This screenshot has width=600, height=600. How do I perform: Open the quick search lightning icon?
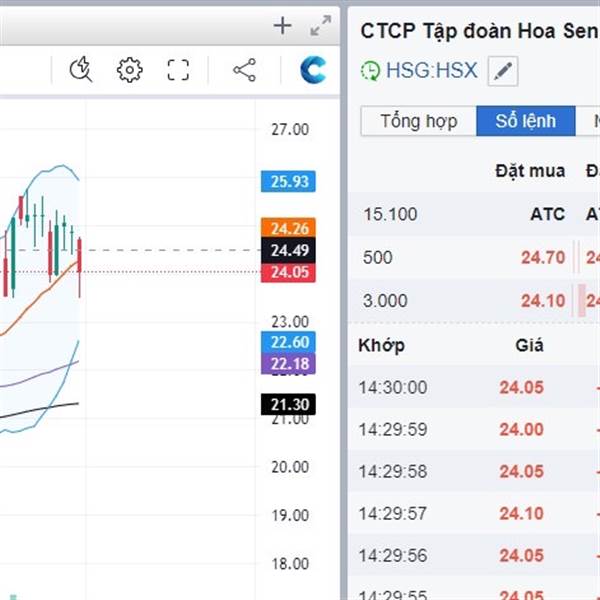tap(81, 70)
